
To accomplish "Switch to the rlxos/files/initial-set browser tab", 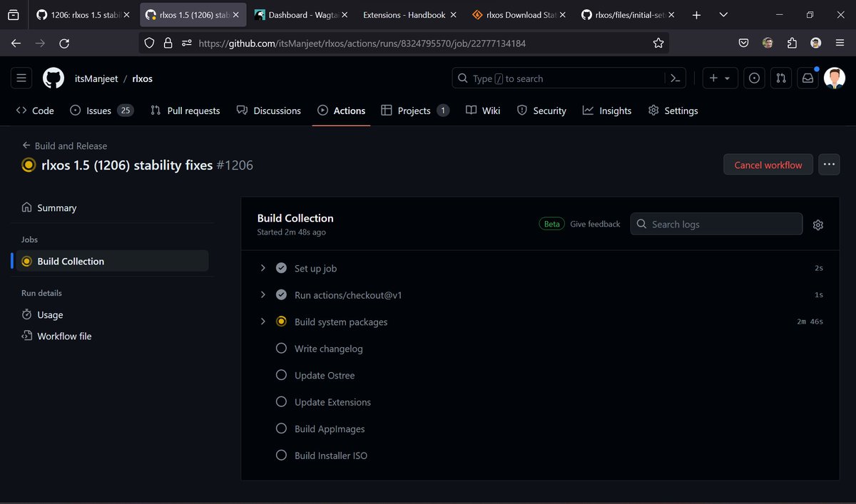I will tap(628, 15).
